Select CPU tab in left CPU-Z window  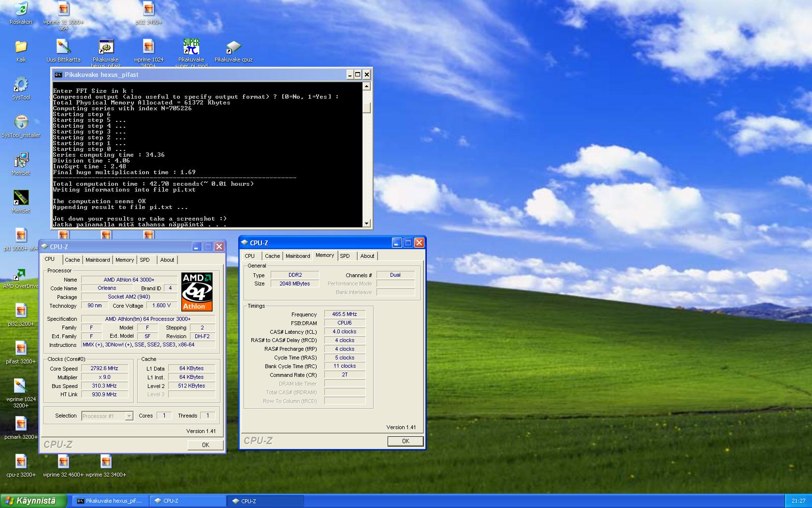(x=50, y=259)
